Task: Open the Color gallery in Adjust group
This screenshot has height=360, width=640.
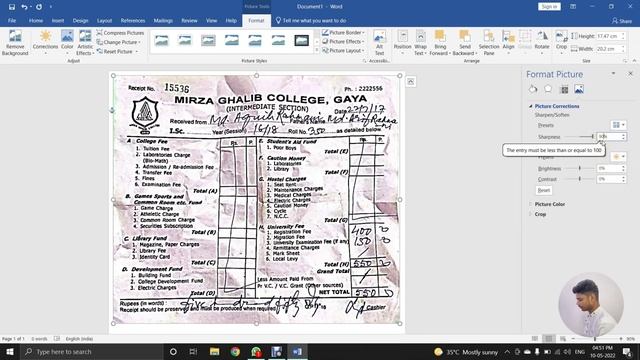Action: click(x=67, y=42)
